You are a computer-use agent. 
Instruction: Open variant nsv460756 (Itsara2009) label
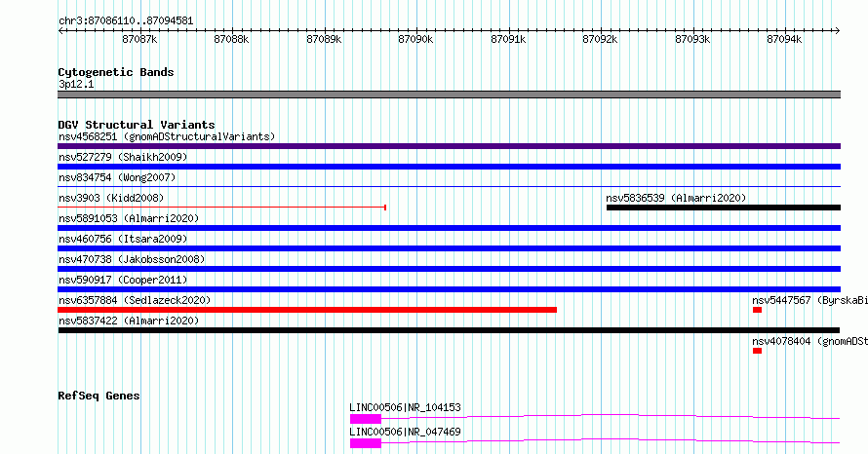click(x=123, y=239)
